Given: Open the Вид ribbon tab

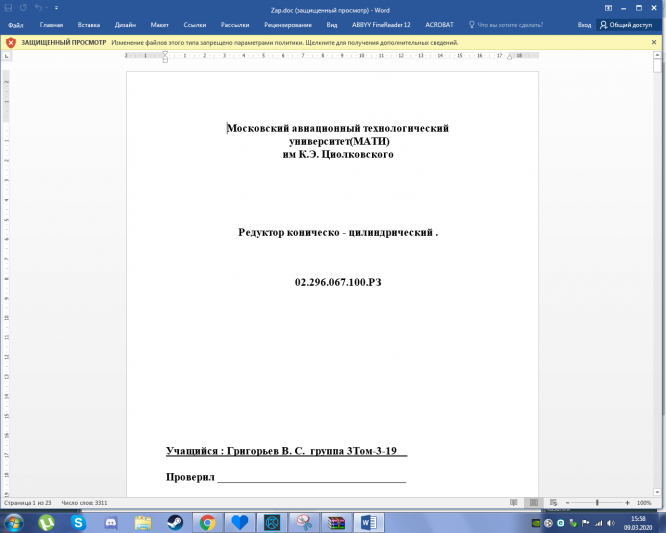Looking at the screenshot, I should 332,25.
